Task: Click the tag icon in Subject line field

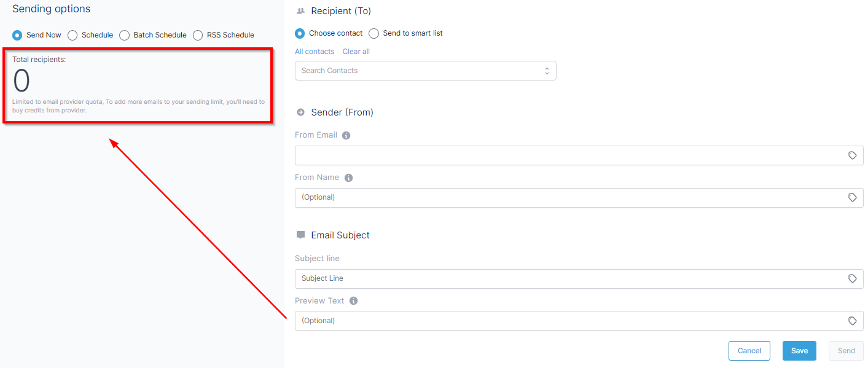Action: 852,278
